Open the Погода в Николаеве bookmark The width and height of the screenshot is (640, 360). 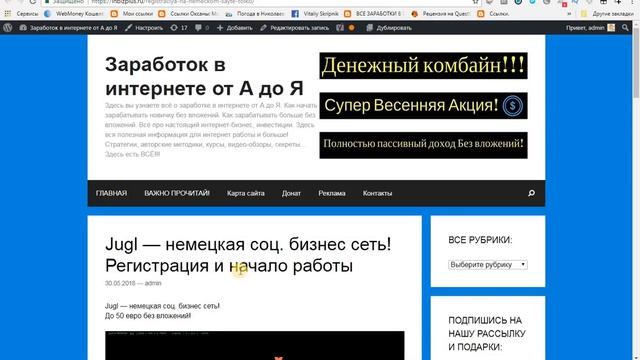255,14
